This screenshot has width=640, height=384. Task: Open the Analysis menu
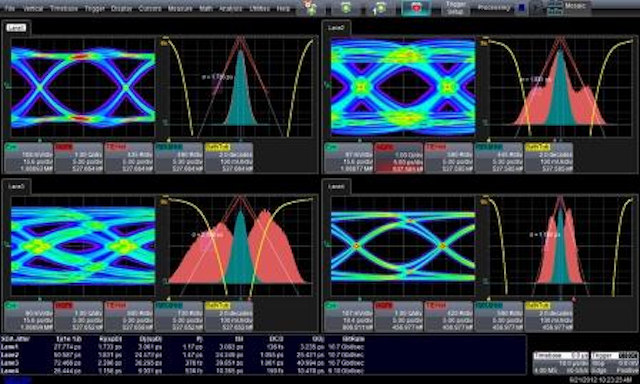(231, 9)
